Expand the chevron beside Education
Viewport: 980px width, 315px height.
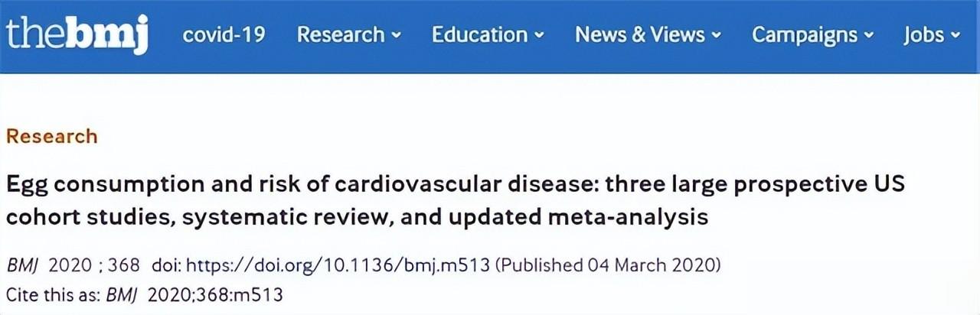click(539, 35)
